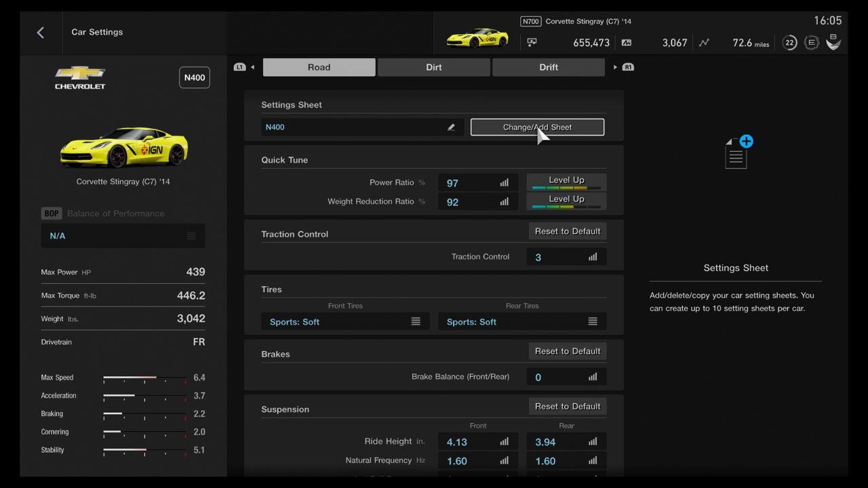The image size is (868, 488).
Task: Adjust the Traction Control value field
Action: [566, 258]
